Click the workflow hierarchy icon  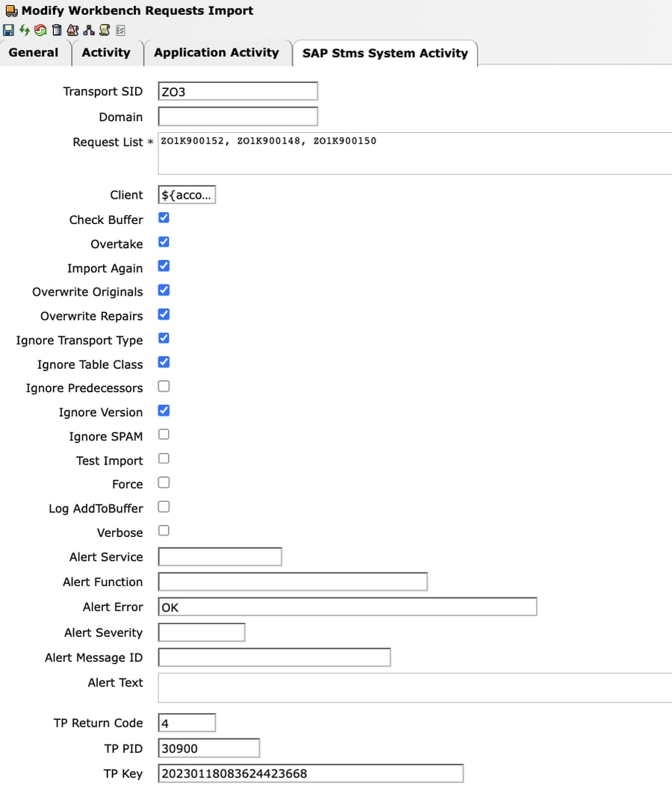click(90, 30)
